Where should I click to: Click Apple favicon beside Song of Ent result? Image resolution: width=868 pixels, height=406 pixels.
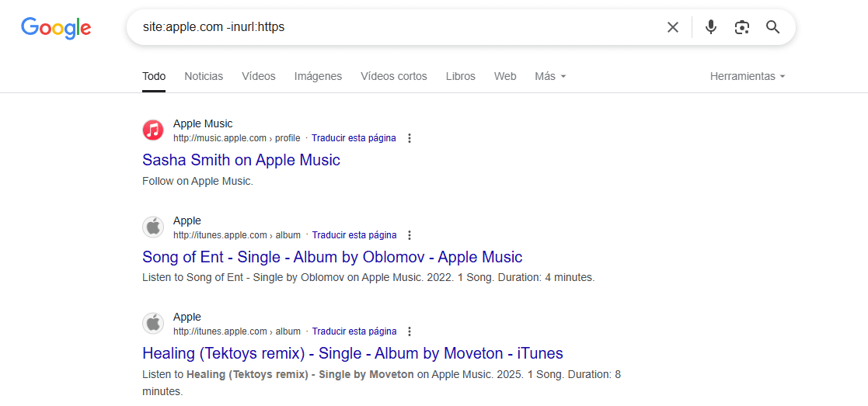(x=153, y=227)
